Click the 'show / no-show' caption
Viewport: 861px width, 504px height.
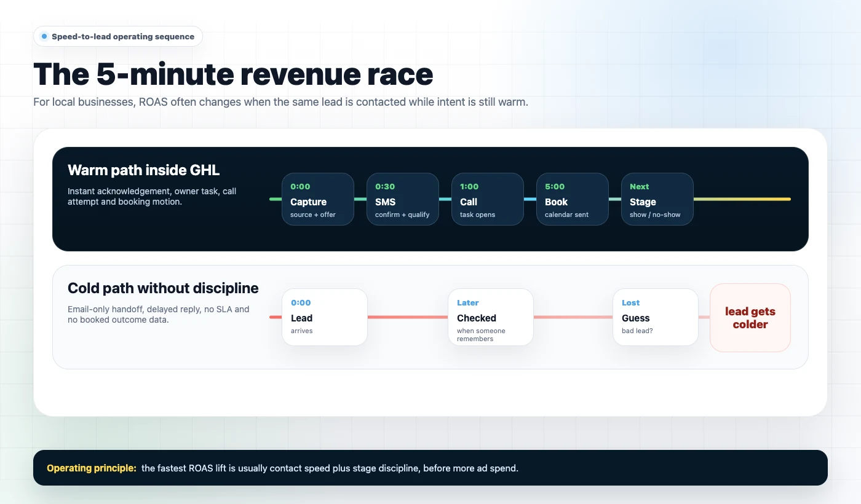[x=655, y=215]
